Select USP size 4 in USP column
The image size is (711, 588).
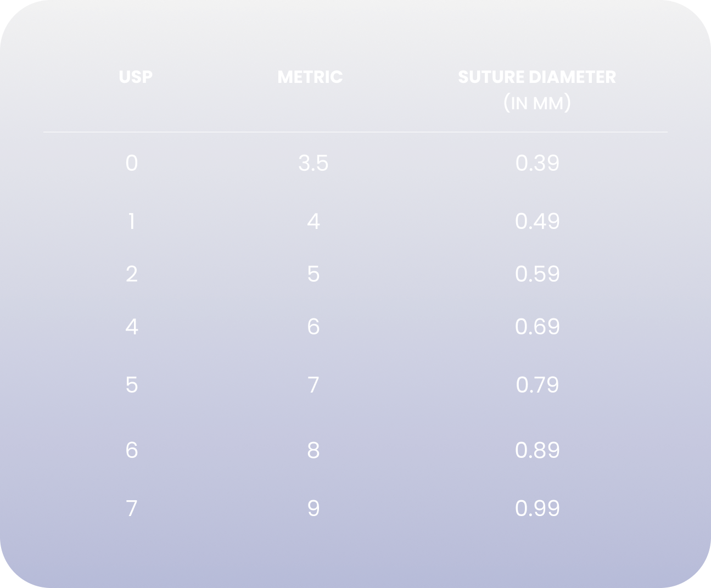click(132, 327)
